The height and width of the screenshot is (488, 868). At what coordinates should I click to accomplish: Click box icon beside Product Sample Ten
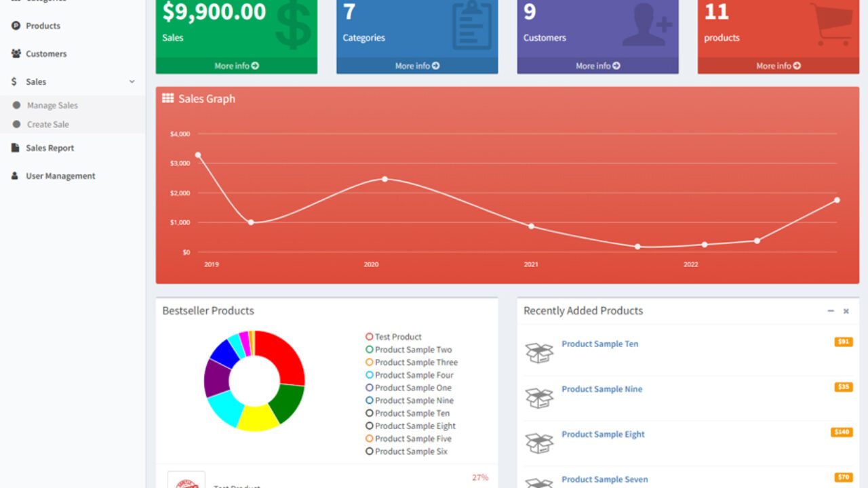(539, 352)
